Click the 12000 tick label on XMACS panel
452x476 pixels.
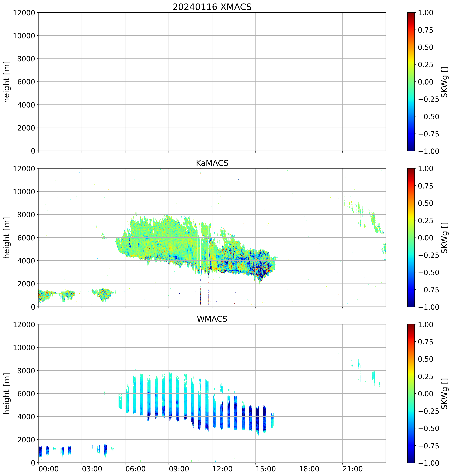point(24,12)
